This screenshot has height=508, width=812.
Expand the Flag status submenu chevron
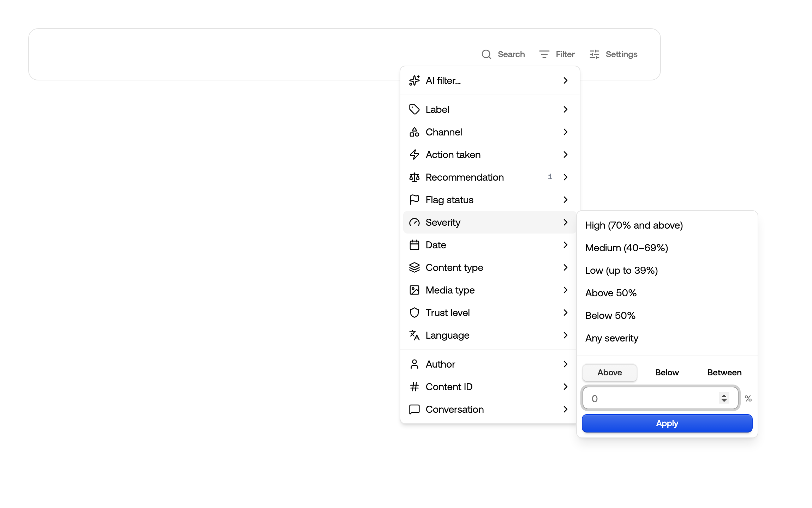point(565,200)
